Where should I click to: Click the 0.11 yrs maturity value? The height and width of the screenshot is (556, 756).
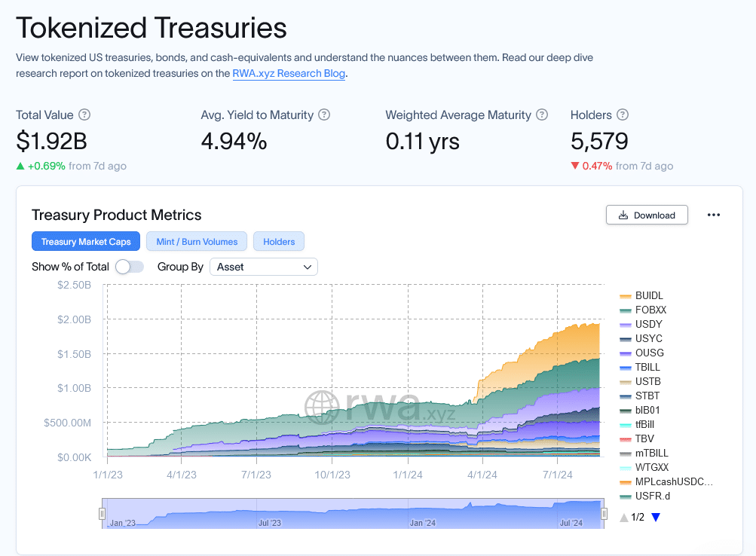(x=422, y=141)
